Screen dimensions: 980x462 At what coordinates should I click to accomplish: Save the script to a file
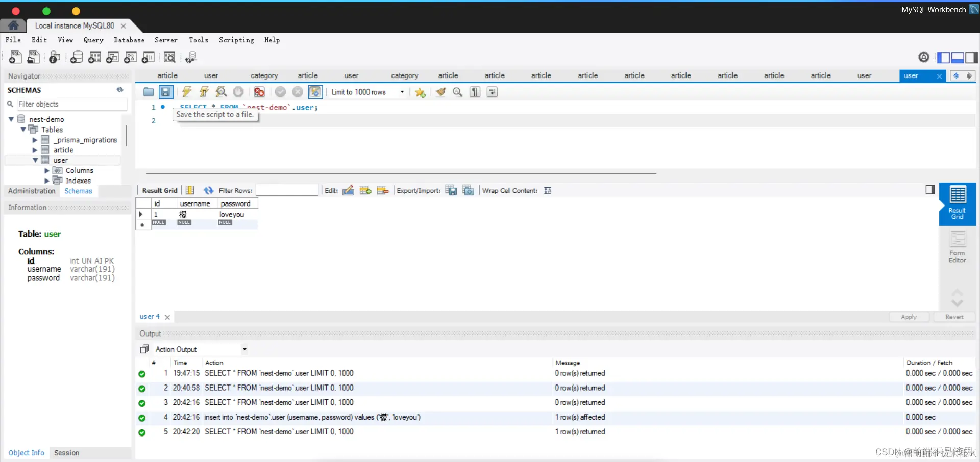(x=165, y=92)
